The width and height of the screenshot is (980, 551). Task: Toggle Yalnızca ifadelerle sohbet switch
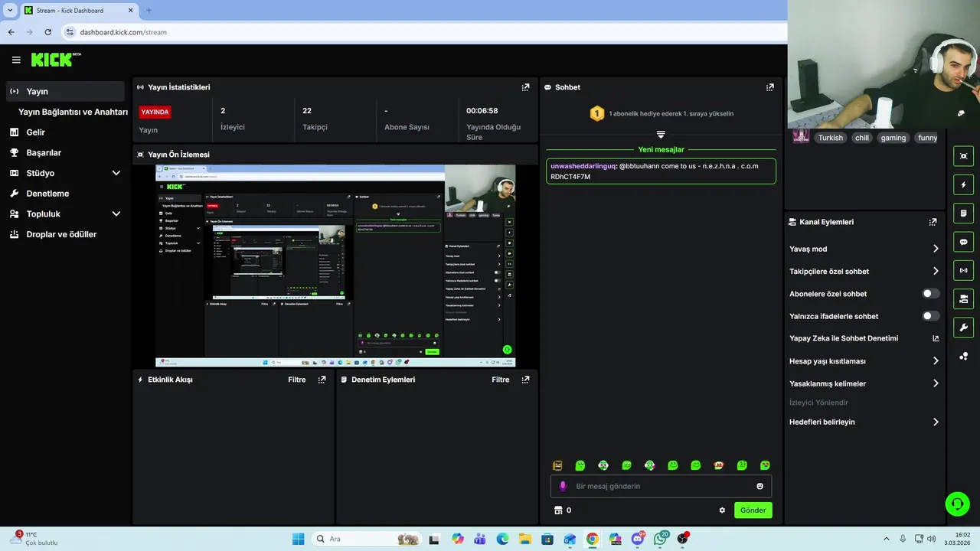(x=931, y=316)
